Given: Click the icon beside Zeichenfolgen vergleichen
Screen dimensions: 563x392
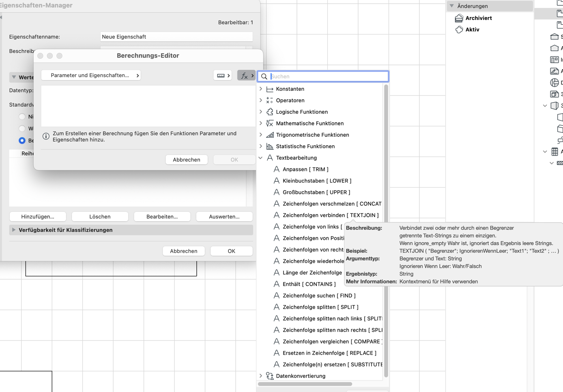Looking at the screenshot, I should pyautogui.click(x=276, y=341).
